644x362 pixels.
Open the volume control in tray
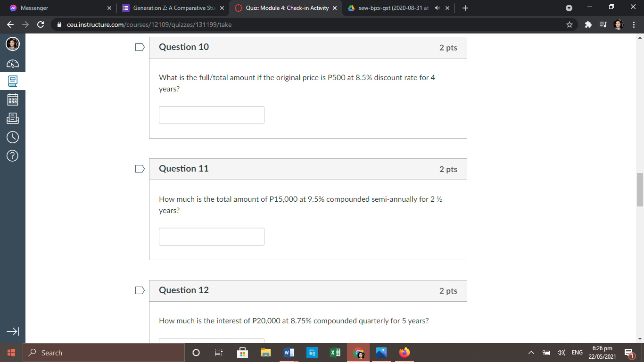pos(561,353)
